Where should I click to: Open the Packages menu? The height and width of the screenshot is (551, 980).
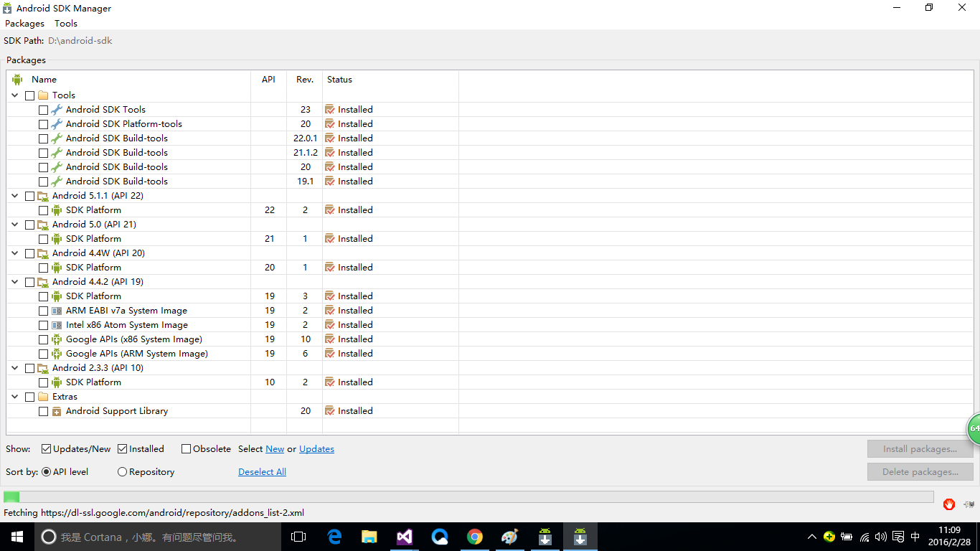coord(25,24)
